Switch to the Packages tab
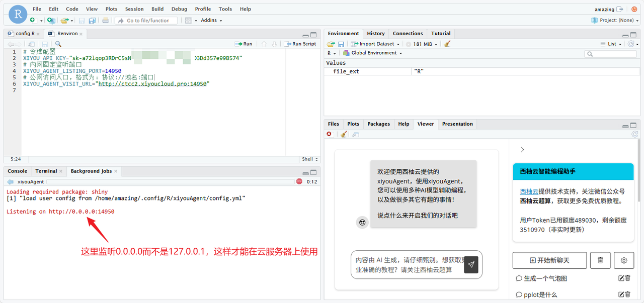Image resolution: width=644 pixels, height=303 pixels. 378,124
